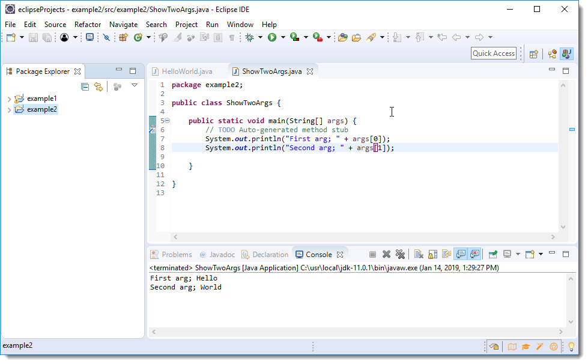Click the editor horizontal scrollbar track

click(364, 237)
